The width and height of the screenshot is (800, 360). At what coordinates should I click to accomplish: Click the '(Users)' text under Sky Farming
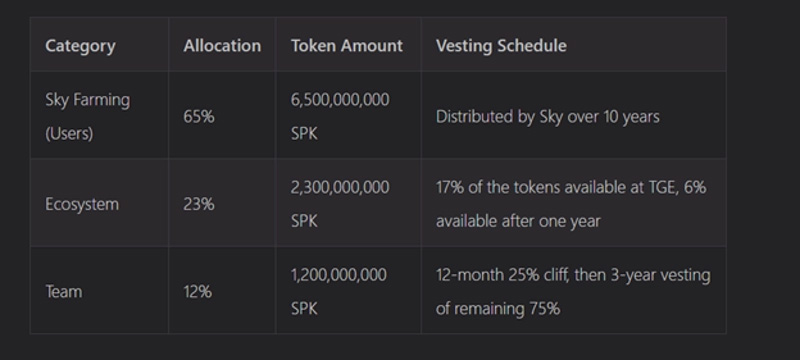pyautogui.click(x=69, y=134)
